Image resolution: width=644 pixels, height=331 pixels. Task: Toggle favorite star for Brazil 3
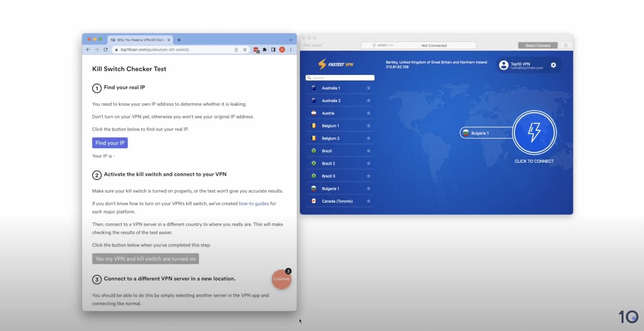pos(368,176)
